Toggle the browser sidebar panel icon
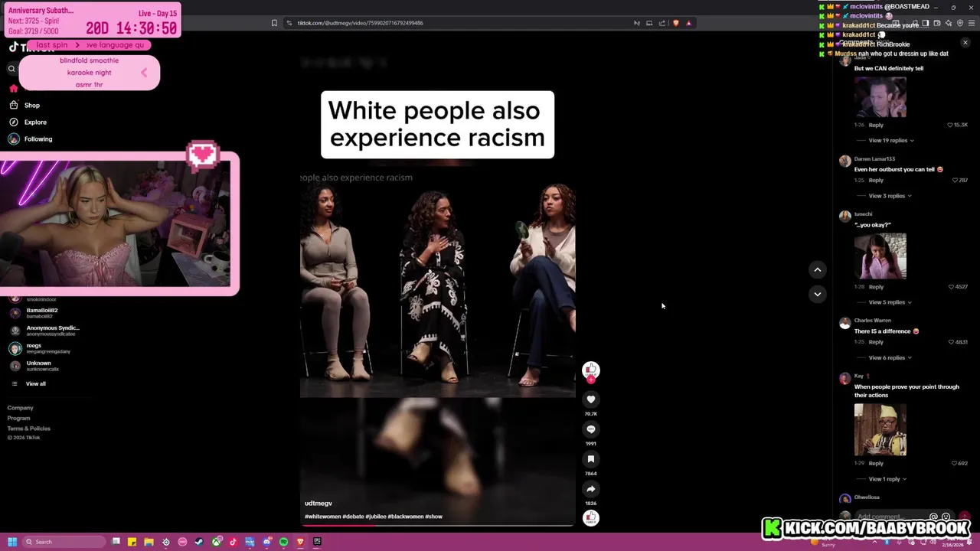The image size is (980, 551). click(x=925, y=23)
